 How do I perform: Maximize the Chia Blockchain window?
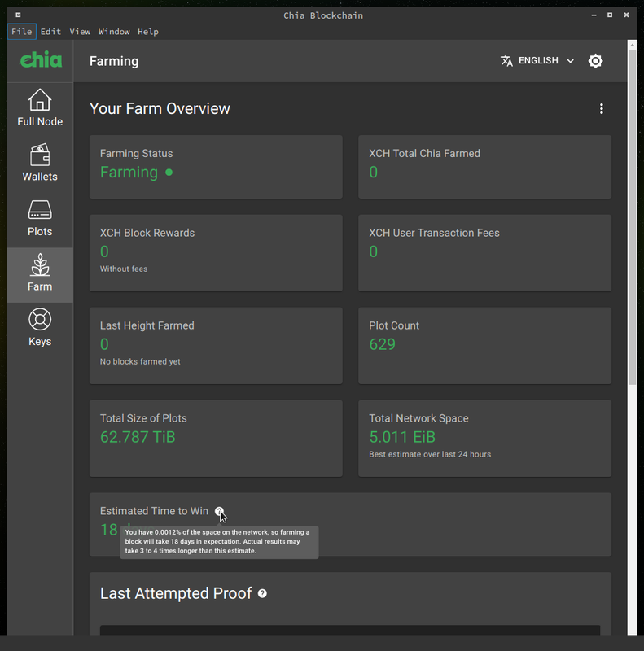pyautogui.click(x=610, y=15)
